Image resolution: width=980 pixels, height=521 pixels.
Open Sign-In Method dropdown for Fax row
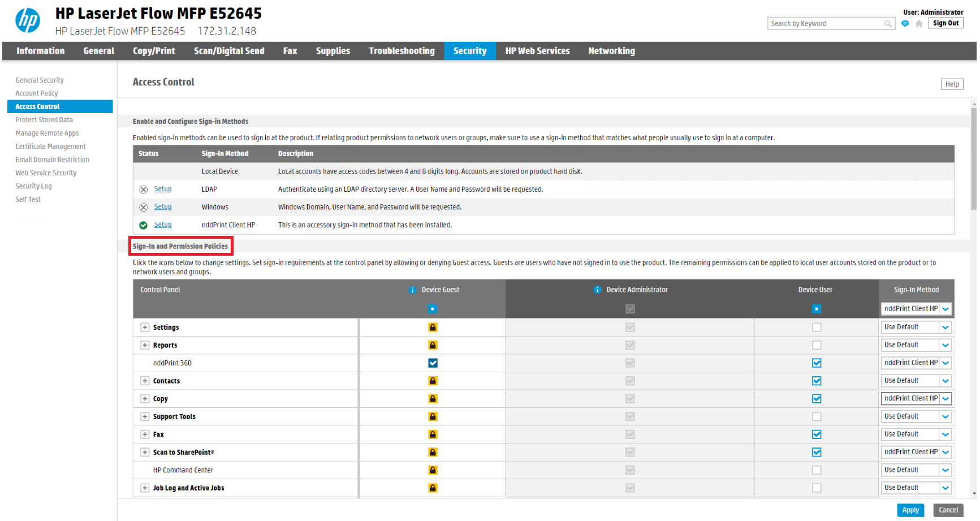pos(916,434)
